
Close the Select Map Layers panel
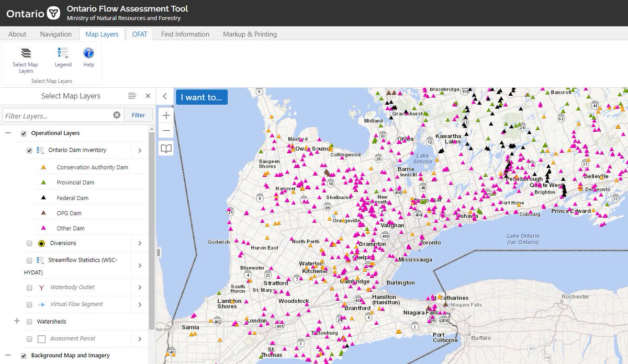coord(148,96)
